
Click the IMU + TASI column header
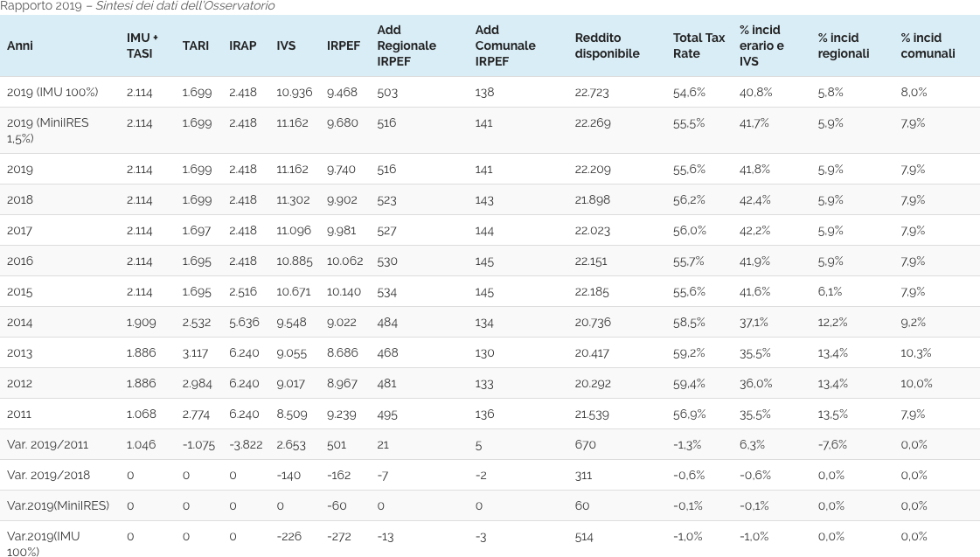click(142, 45)
